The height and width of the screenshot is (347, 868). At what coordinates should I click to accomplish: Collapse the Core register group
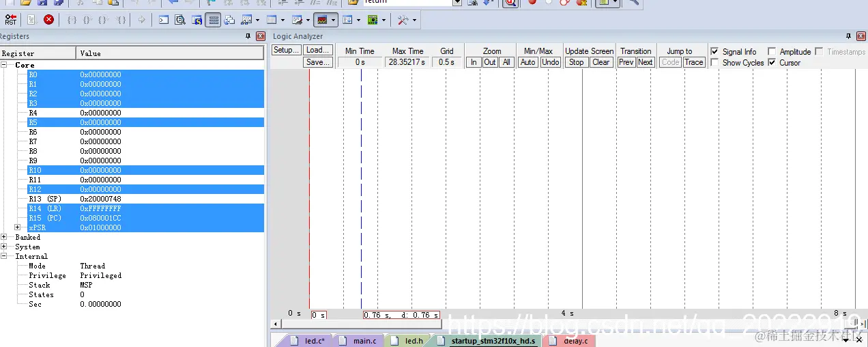coord(4,65)
